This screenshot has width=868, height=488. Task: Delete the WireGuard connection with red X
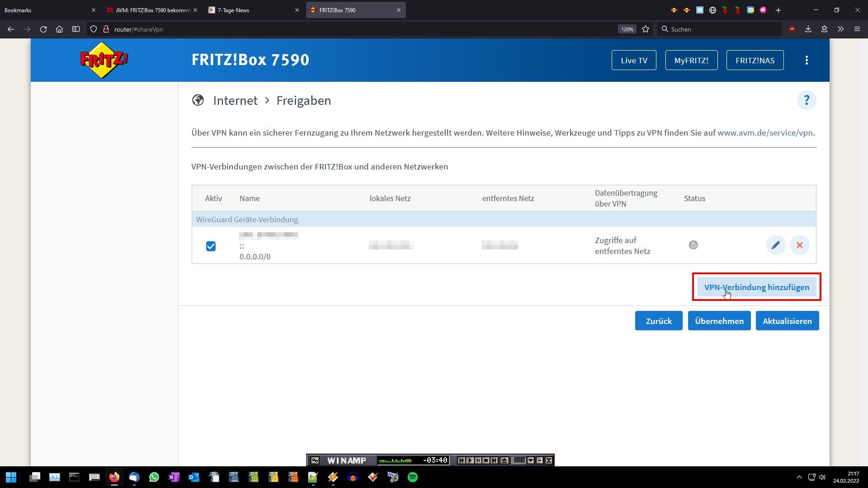800,245
